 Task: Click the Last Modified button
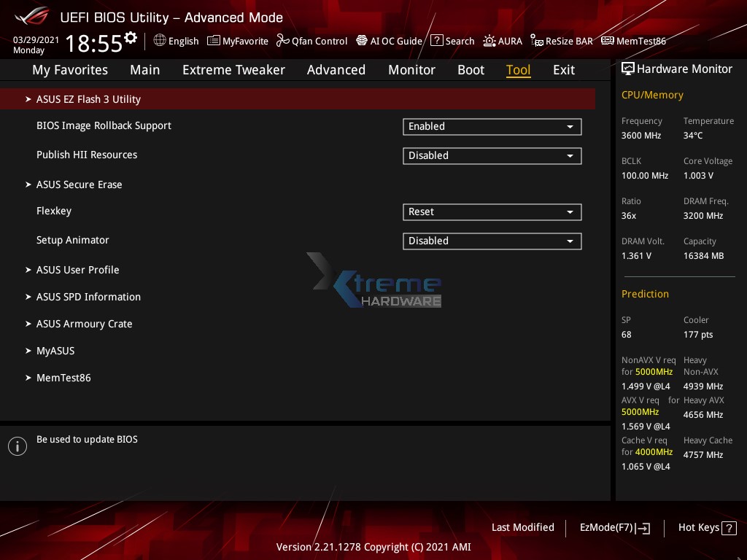pyautogui.click(x=523, y=527)
